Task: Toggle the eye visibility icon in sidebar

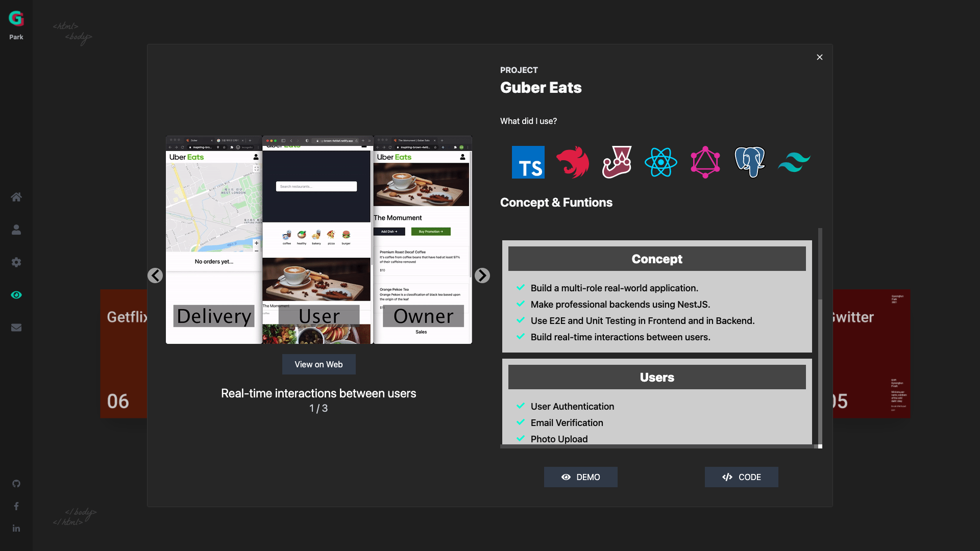Action: [16, 295]
